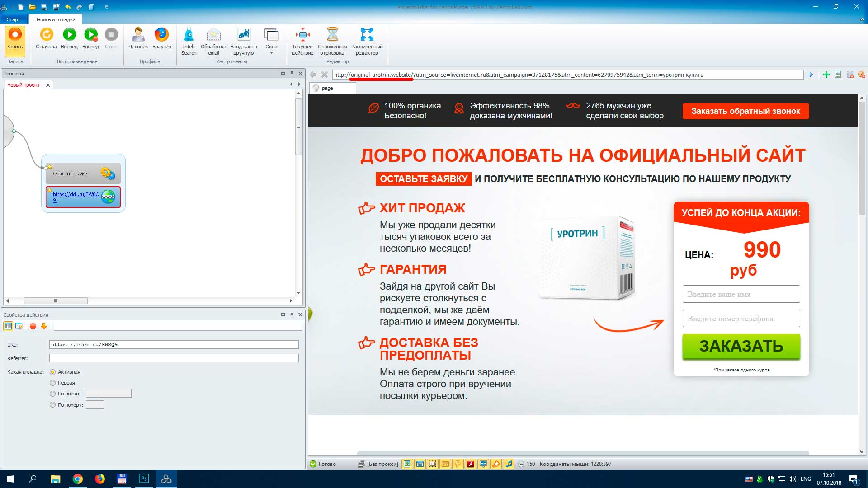Click 'Заказать обратный звонок' button
Viewport: 868px width, 488px height.
click(x=745, y=111)
